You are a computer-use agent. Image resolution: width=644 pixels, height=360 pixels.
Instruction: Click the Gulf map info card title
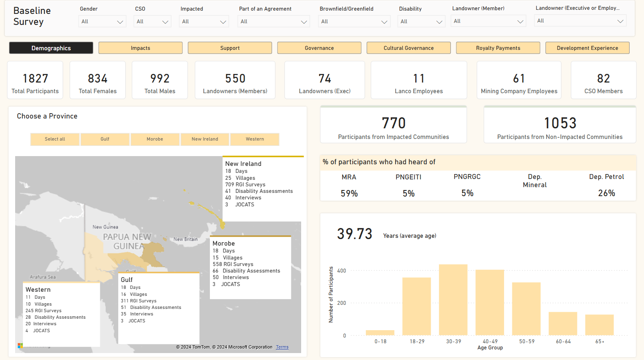127,280
